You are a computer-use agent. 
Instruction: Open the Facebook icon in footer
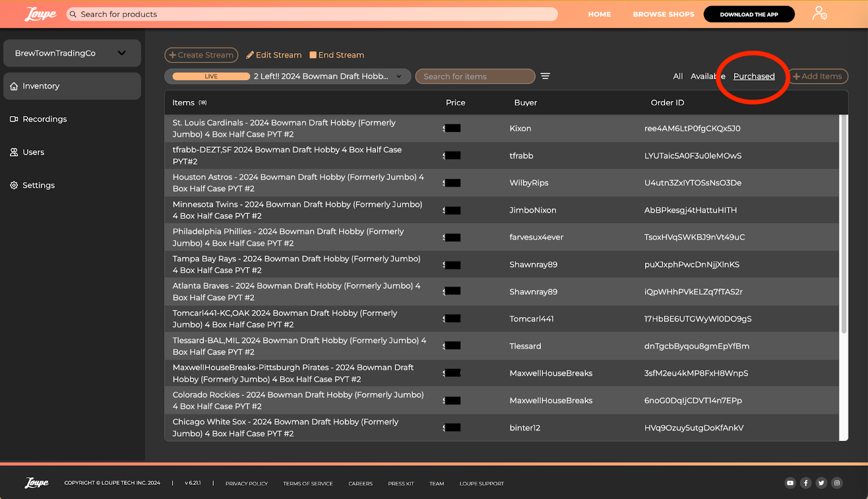806,483
